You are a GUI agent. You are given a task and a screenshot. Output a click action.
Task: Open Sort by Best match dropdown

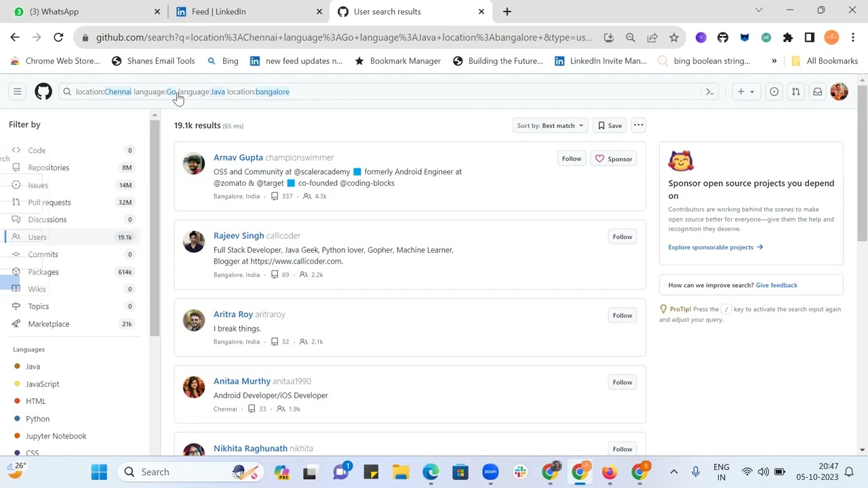click(x=550, y=125)
